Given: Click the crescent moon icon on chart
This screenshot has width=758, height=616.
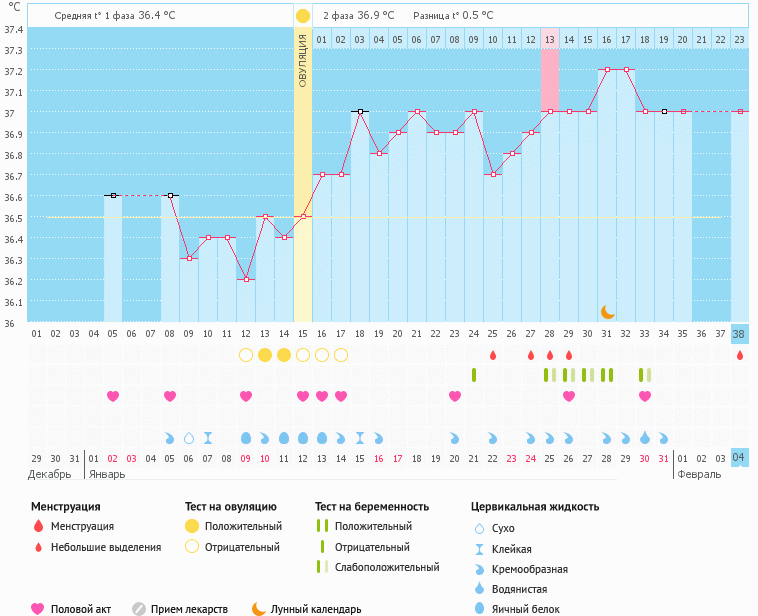Looking at the screenshot, I should pyautogui.click(x=607, y=312).
